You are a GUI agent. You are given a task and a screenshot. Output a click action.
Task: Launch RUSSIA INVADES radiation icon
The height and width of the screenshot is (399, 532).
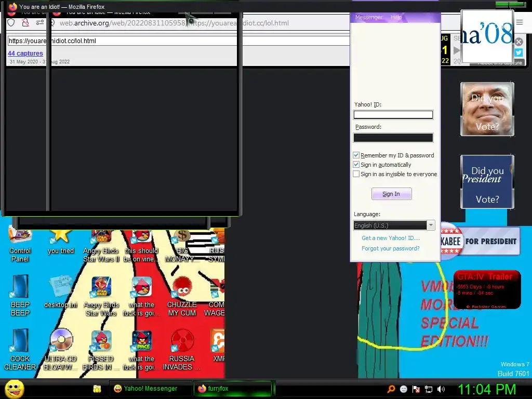[x=182, y=350]
